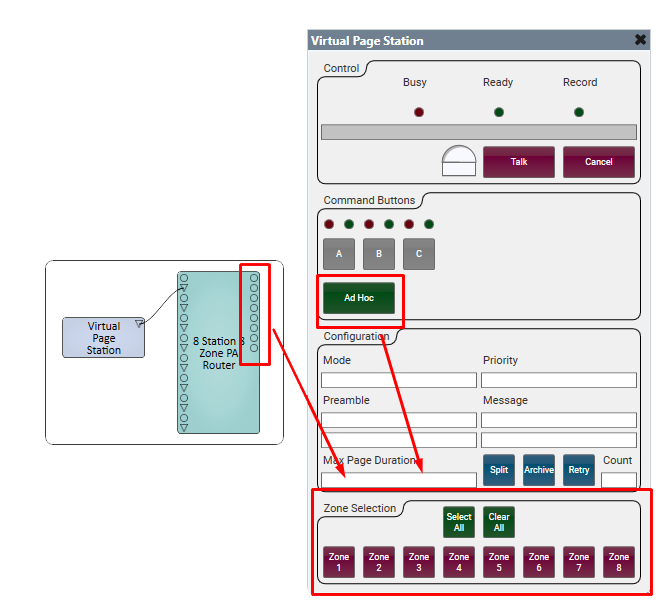Toggle Zone 8 selection
Image resolution: width=670 pixels, height=611 pixels.
(619, 562)
